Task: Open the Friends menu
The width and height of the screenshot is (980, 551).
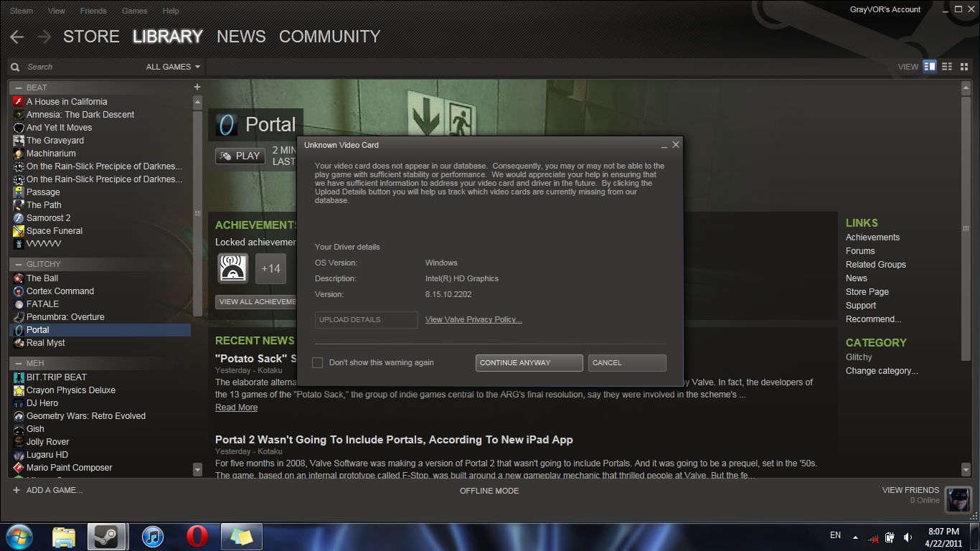Action: pyautogui.click(x=93, y=11)
